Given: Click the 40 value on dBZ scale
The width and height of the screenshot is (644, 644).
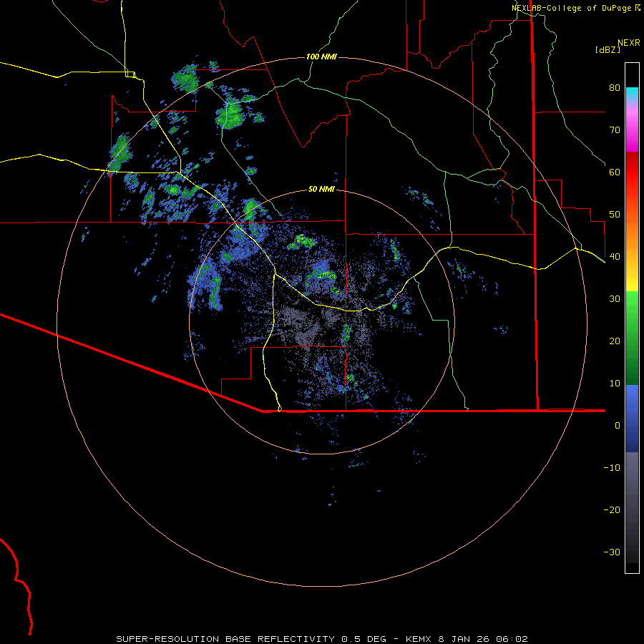Looking at the screenshot, I should coord(615,257).
